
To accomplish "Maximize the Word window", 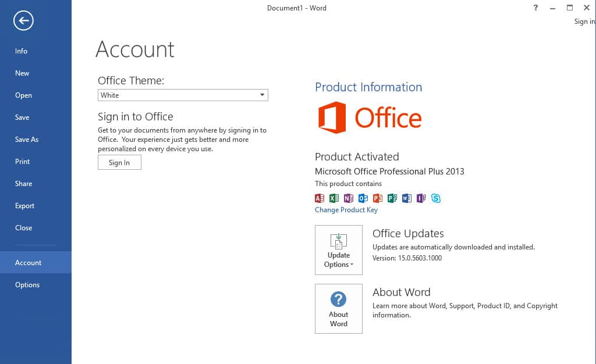I will (x=569, y=8).
